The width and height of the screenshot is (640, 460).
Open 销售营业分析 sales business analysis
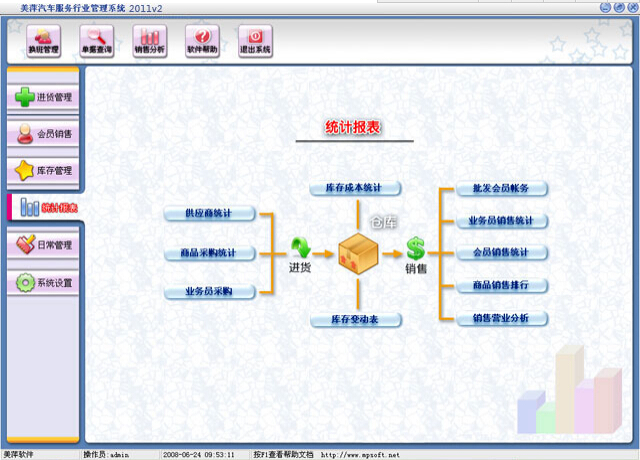[x=501, y=318]
